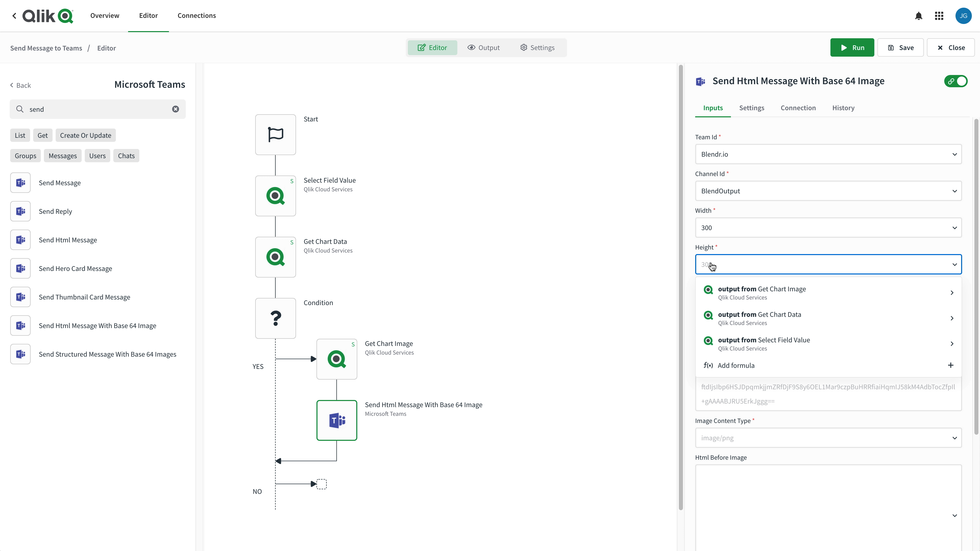Open the Output view tab

click(484, 47)
